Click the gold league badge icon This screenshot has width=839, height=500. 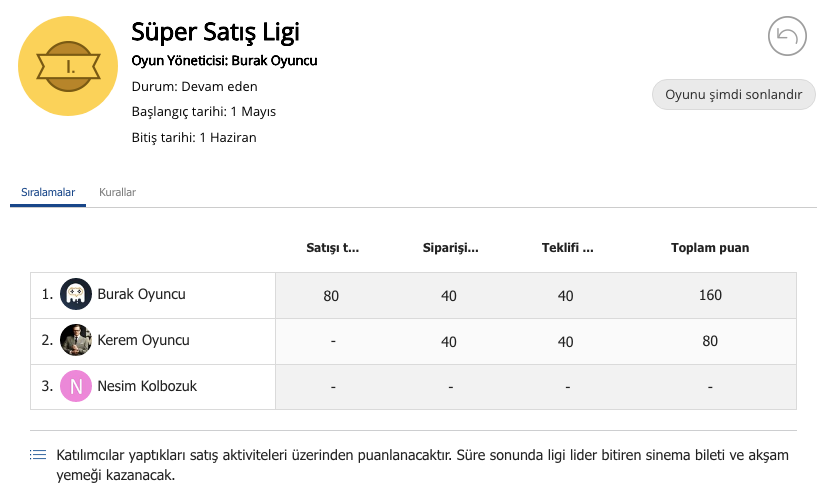(x=68, y=66)
